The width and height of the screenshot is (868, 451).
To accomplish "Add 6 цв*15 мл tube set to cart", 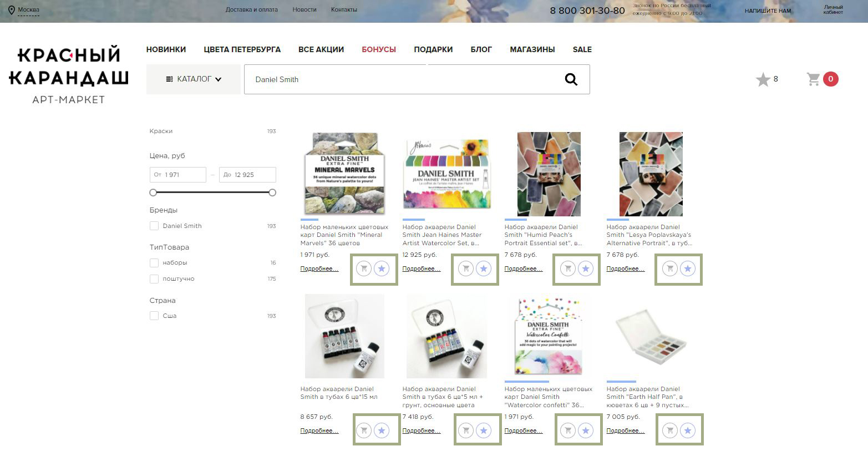I will coord(364,430).
